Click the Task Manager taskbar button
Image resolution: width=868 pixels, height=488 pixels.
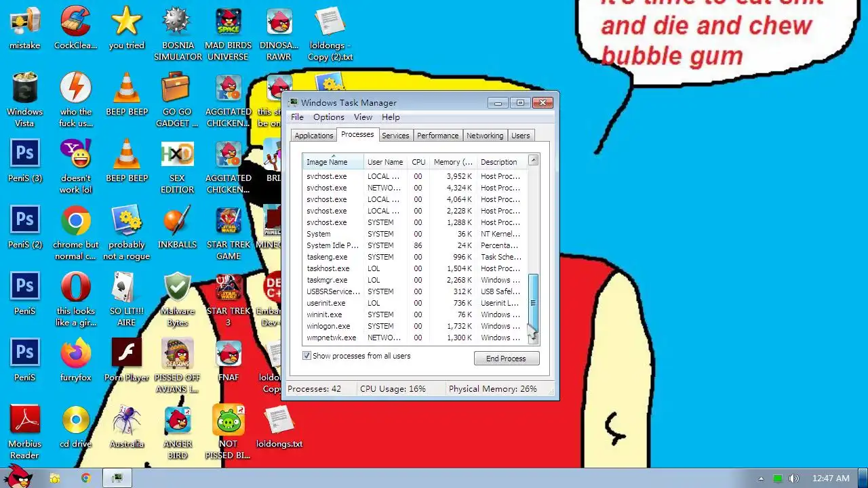[117, 478]
